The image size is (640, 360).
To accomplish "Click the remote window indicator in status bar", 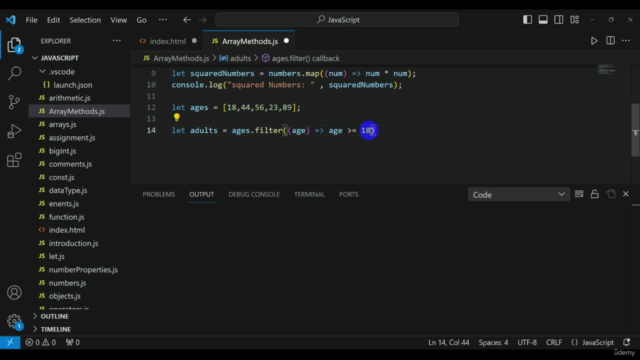I will [10, 342].
